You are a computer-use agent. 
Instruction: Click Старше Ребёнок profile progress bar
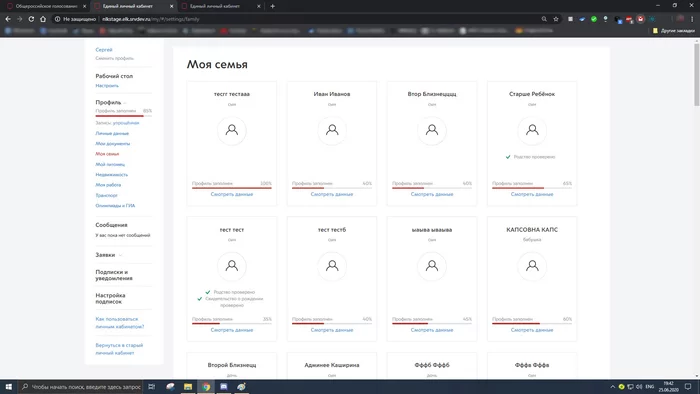click(x=532, y=188)
